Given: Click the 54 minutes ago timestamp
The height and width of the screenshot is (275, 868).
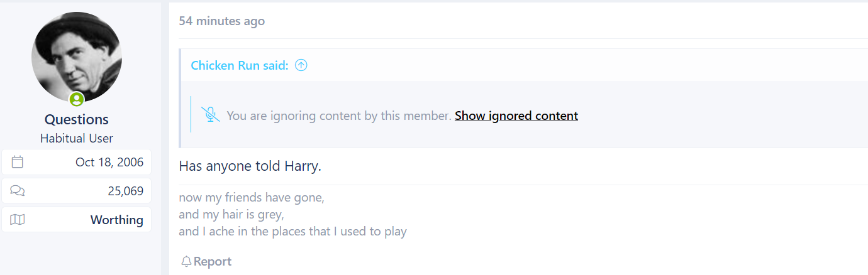Looking at the screenshot, I should tap(222, 21).
